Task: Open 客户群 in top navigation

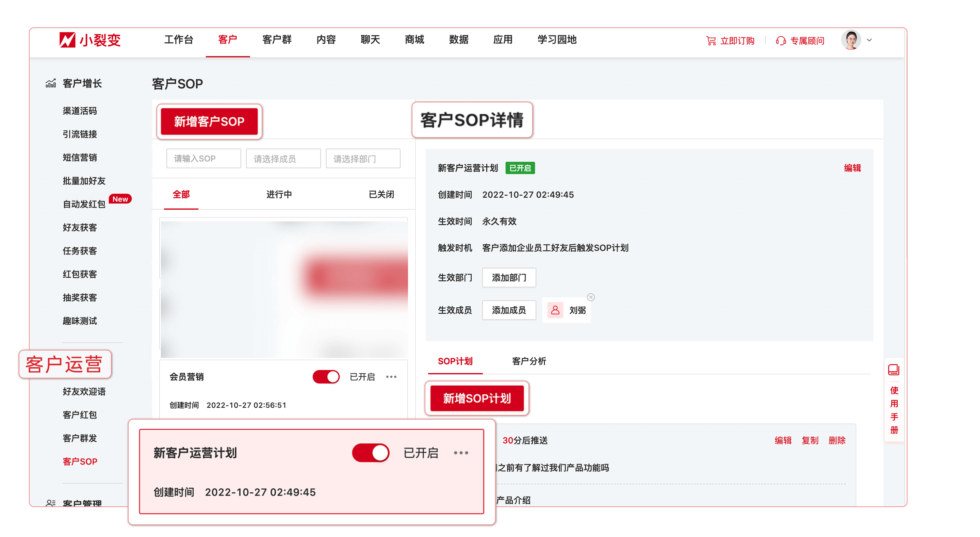Action: click(x=277, y=39)
